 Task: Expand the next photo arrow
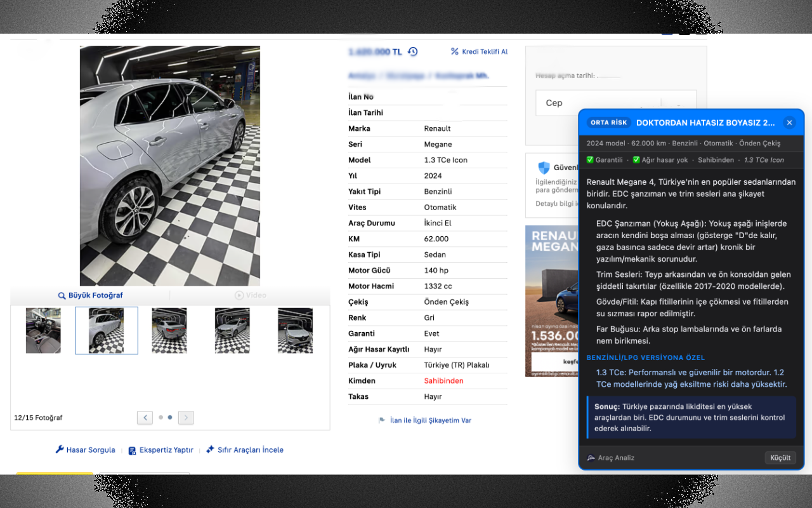185,417
